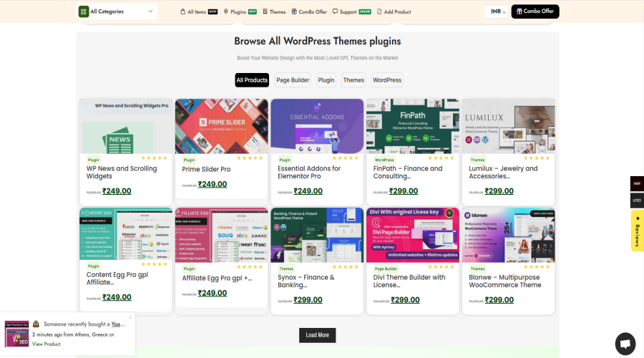The width and height of the screenshot is (644, 358).
Task: Click the All Items bag icon
Action: (182, 11)
